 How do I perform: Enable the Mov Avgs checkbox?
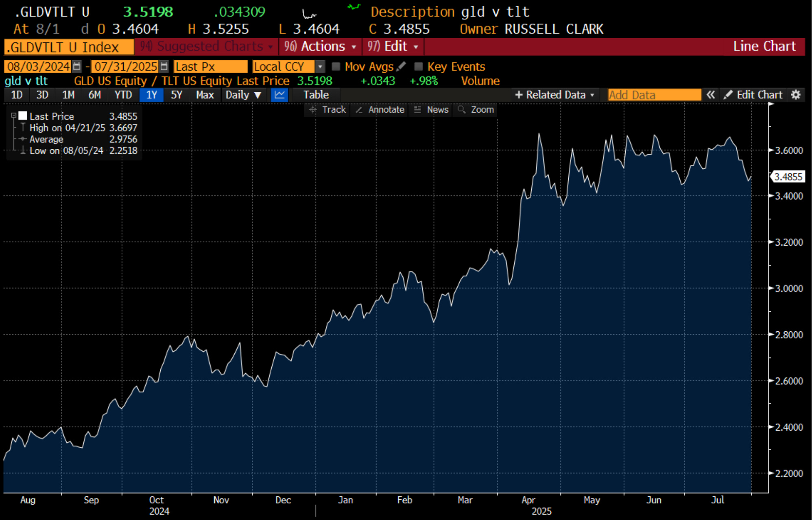(x=336, y=66)
